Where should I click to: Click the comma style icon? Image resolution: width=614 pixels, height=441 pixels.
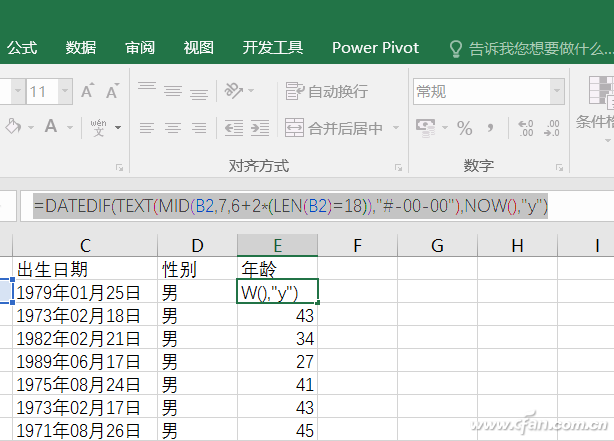coord(491,128)
